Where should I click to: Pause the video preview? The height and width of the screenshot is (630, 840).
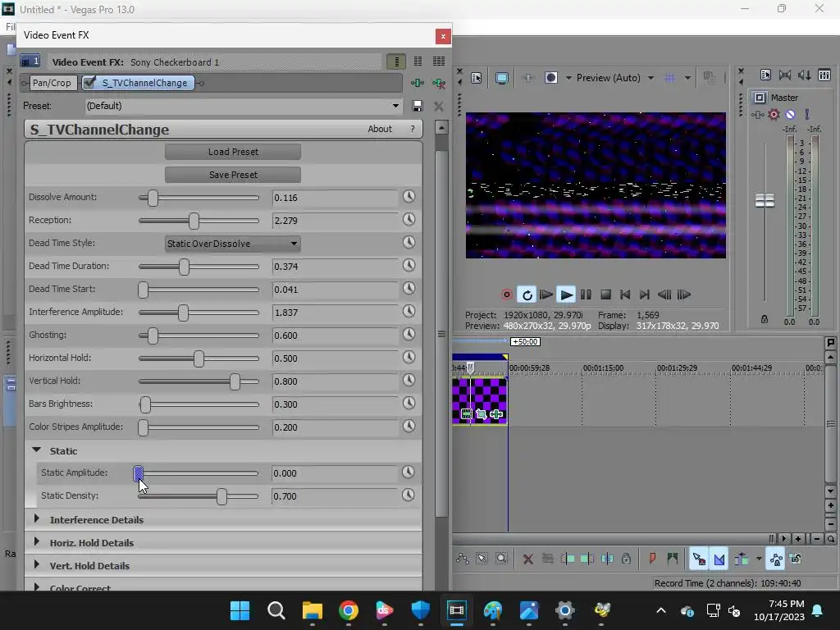[x=586, y=294]
